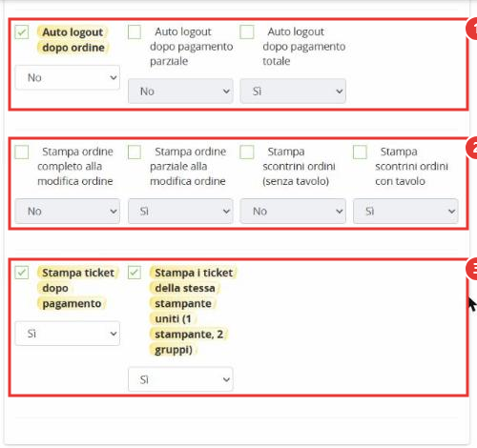The image size is (477, 448).
Task: Enable Auto logout dopo pagamento parziale checkbox
Action: (135, 32)
